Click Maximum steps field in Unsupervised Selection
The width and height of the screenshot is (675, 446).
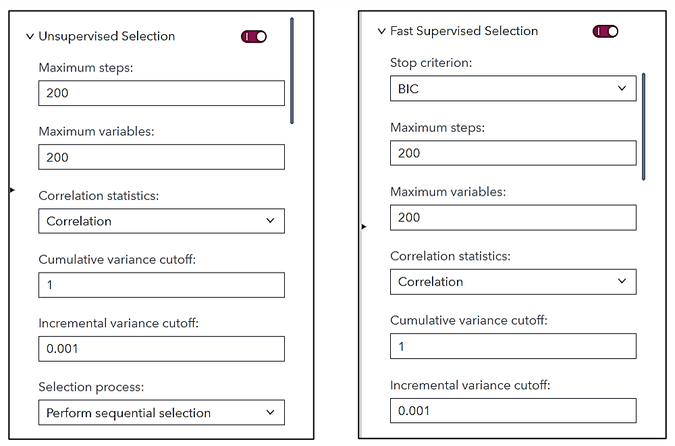click(161, 93)
